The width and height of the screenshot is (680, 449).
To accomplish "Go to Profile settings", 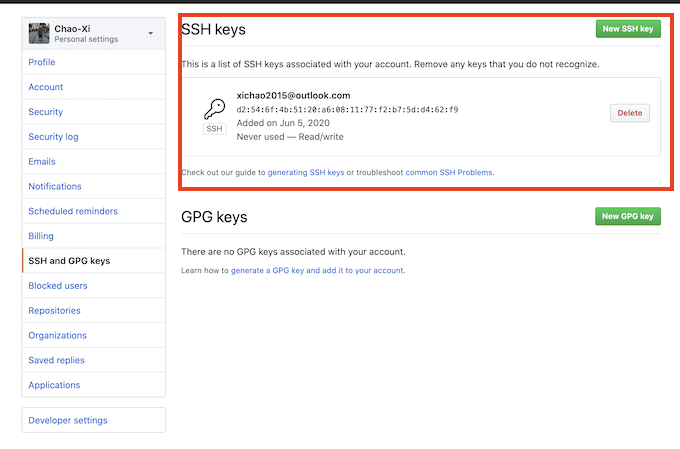I will pyautogui.click(x=42, y=62).
